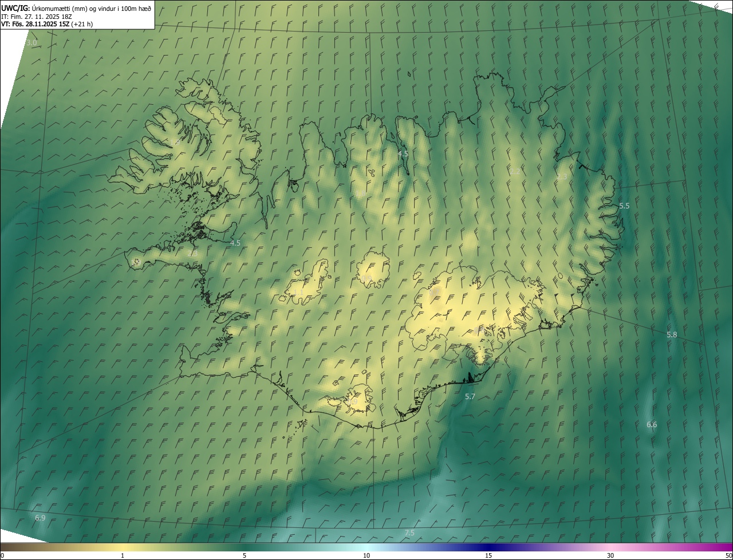The width and height of the screenshot is (733, 560).
Task: Click the 5.8 value label southeast of Iceland
Action: pyautogui.click(x=672, y=334)
